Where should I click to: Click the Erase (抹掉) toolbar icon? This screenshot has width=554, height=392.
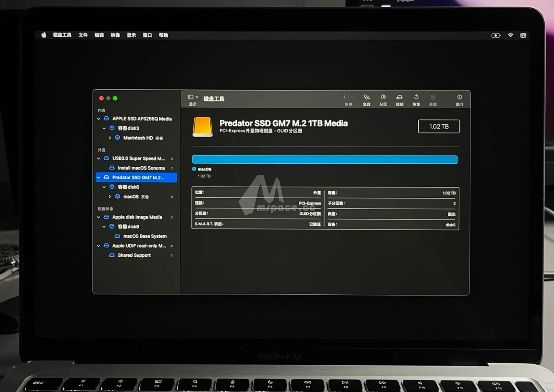[399, 97]
